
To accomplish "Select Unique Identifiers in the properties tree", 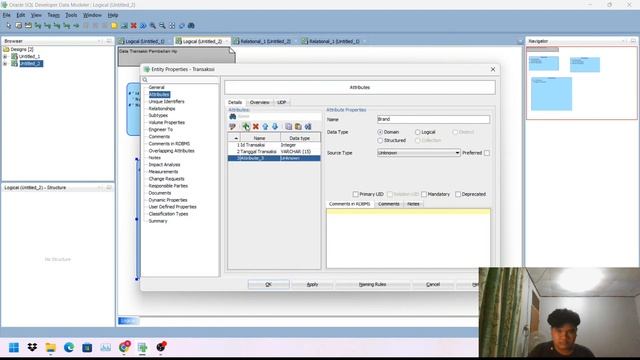I will [x=167, y=102].
